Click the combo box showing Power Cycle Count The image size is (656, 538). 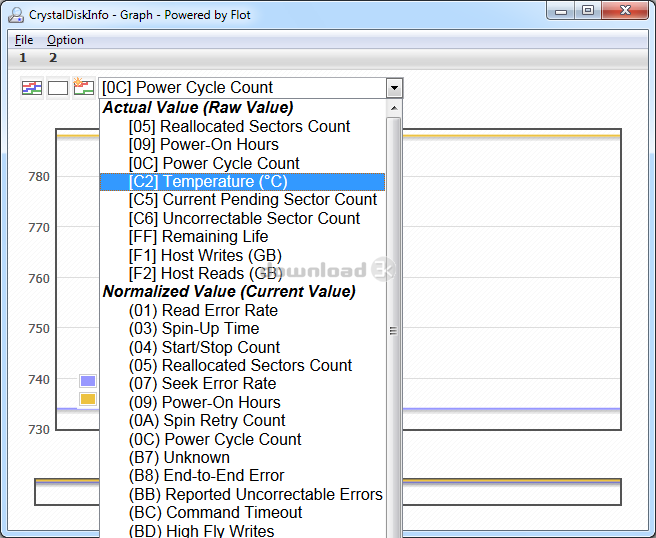click(x=250, y=88)
